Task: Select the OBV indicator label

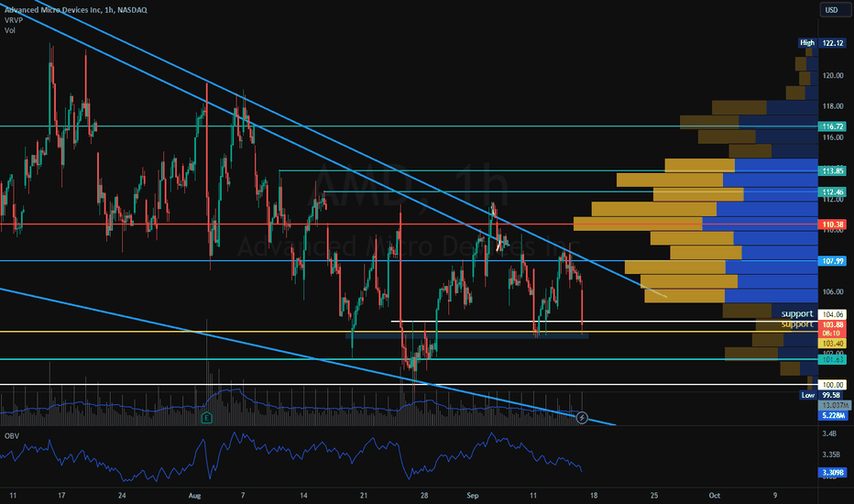Action: coord(11,436)
